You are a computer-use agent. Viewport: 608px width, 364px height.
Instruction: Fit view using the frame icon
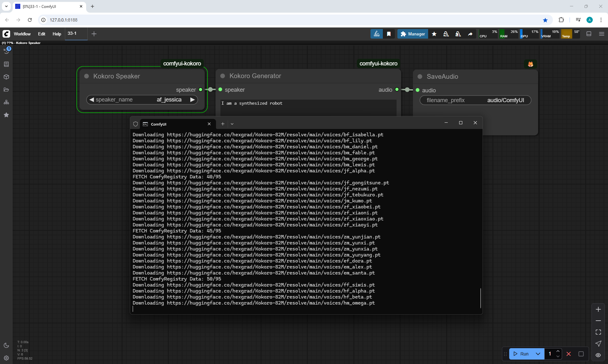[598, 332]
